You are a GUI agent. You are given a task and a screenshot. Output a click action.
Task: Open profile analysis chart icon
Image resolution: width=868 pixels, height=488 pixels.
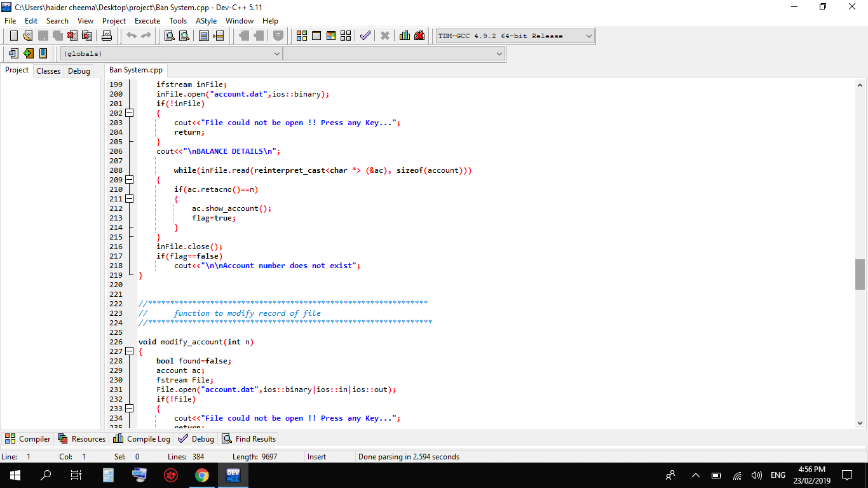(x=405, y=36)
